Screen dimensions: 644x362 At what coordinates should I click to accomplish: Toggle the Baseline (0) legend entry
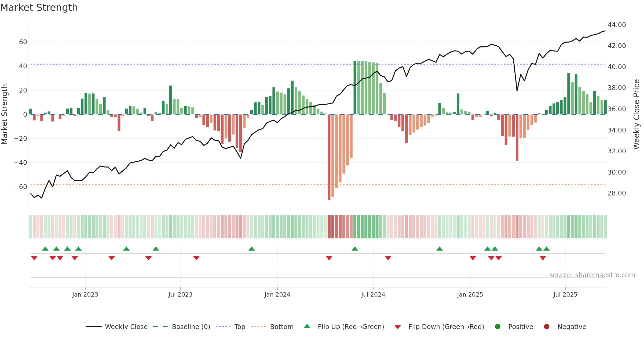click(182, 327)
